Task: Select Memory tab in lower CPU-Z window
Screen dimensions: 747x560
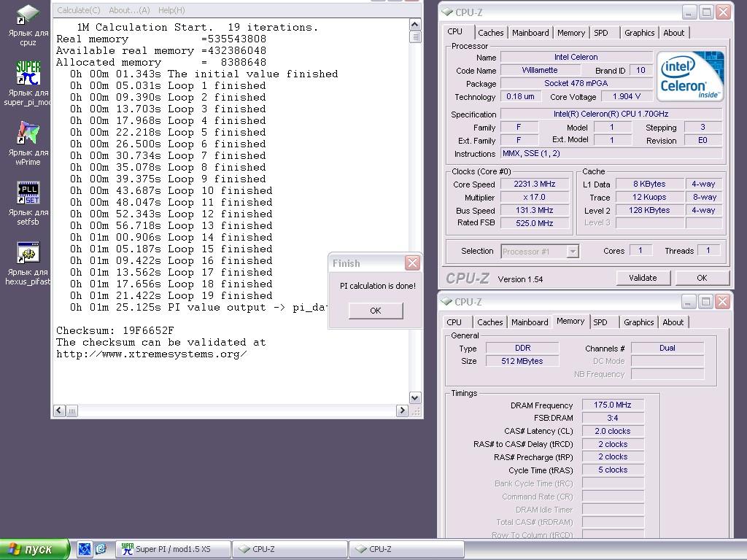Action: click(x=570, y=321)
